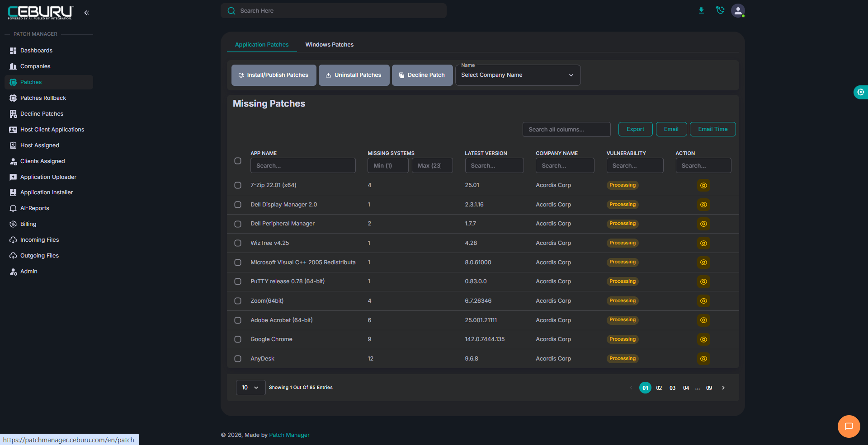This screenshot has height=445, width=868.
Task: Open the settings gear on right edge
Action: click(x=861, y=92)
